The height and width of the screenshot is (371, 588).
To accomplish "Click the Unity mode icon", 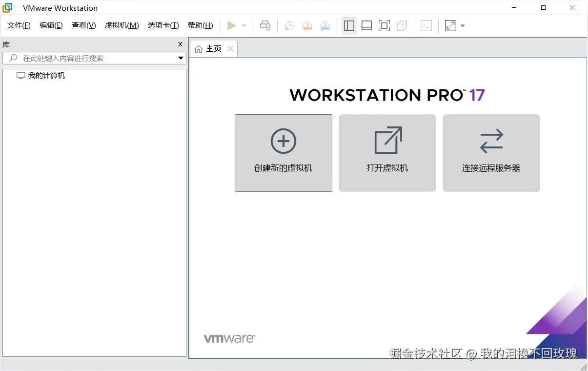I will (402, 26).
